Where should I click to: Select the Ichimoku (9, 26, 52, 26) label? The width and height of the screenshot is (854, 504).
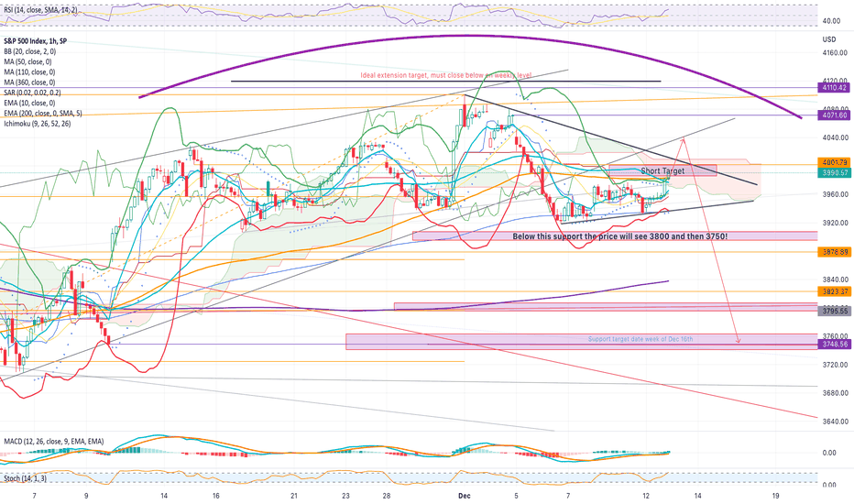click(x=37, y=124)
